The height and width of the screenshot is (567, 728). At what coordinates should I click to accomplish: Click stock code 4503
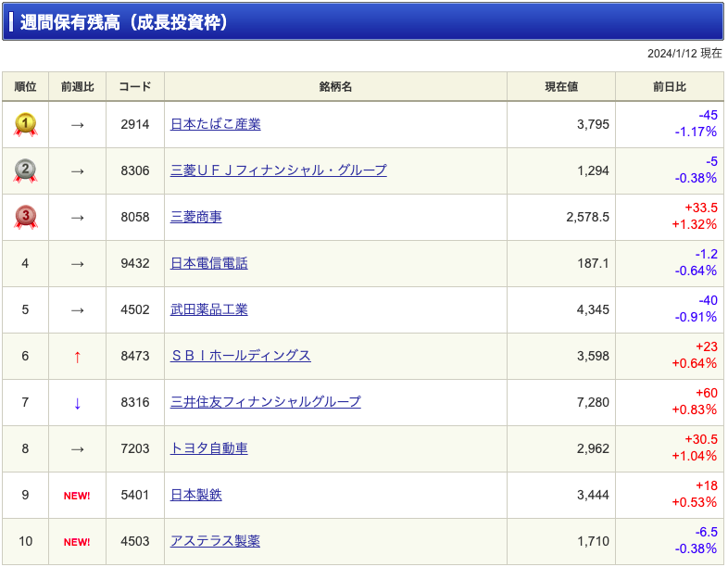[x=135, y=541]
